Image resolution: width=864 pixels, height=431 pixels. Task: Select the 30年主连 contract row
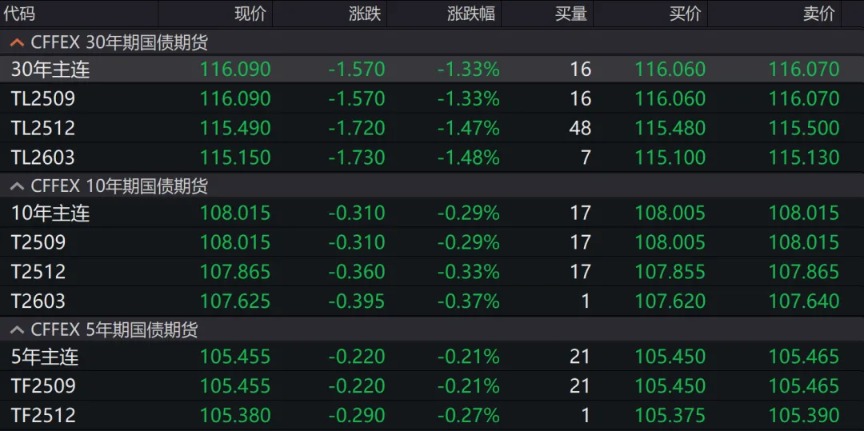click(x=51, y=70)
